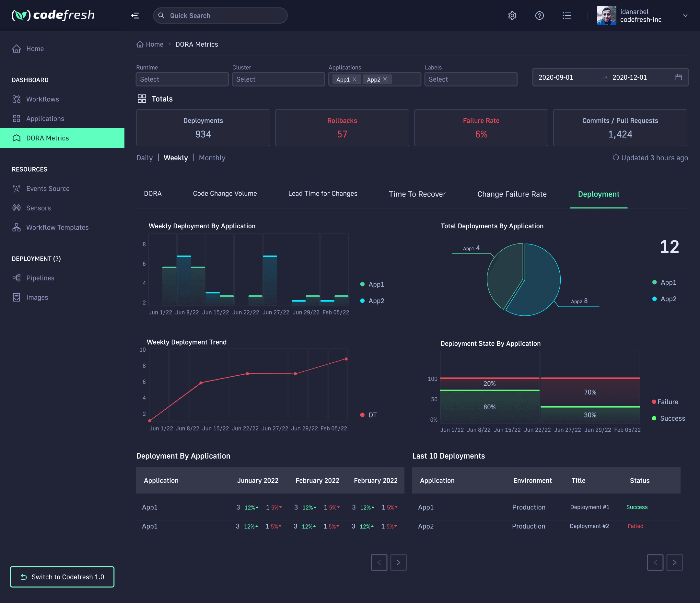
Task: Open the calendar icon in date range
Action: (678, 77)
